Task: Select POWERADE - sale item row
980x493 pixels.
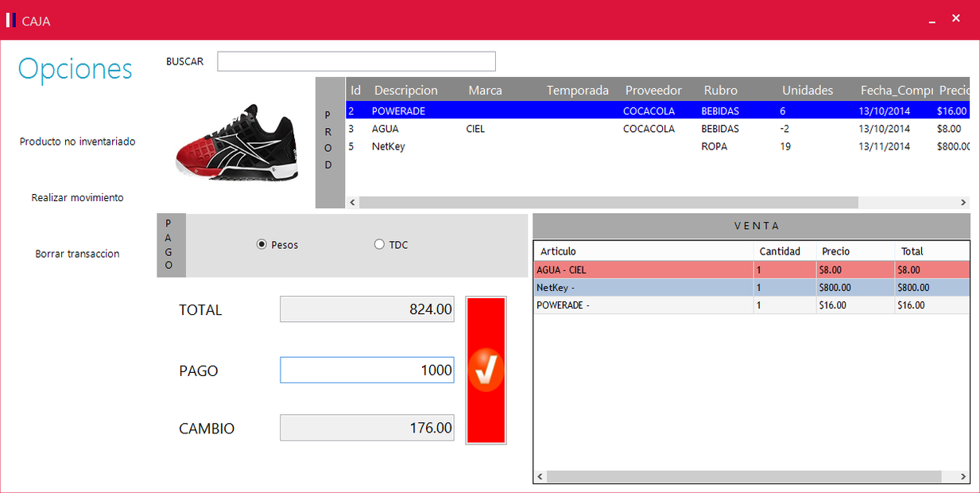Action: [x=752, y=305]
